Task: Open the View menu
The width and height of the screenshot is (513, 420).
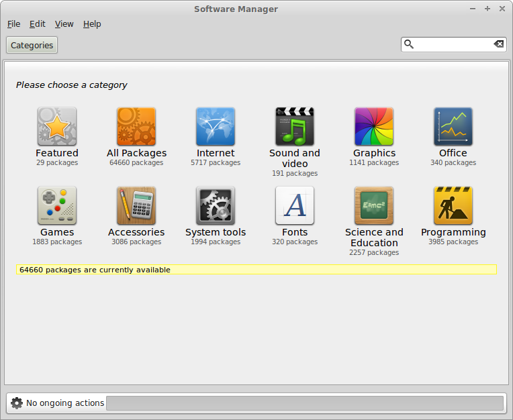Action: click(64, 24)
